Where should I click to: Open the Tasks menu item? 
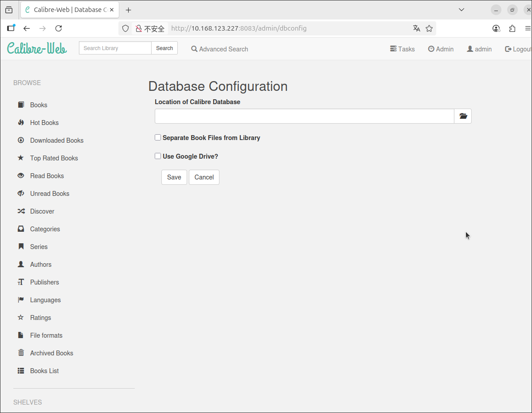(x=402, y=49)
